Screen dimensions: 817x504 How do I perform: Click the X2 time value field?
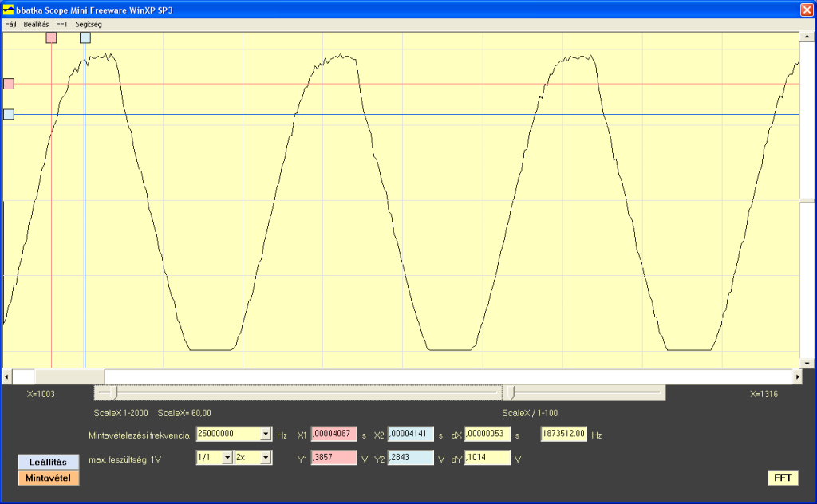pos(411,434)
